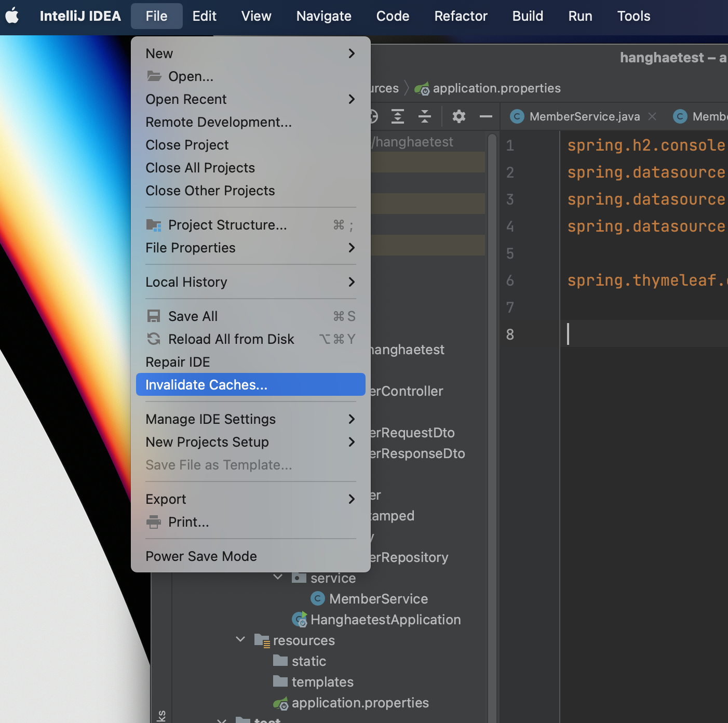Open the Navigate menu
This screenshot has height=723, width=728.
click(x=323, y=16)
